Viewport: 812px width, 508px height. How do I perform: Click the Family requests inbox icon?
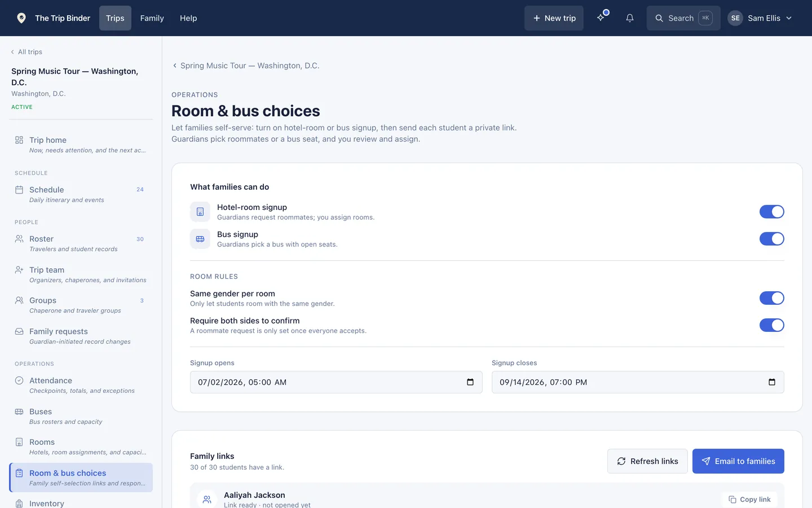[19, 331]
